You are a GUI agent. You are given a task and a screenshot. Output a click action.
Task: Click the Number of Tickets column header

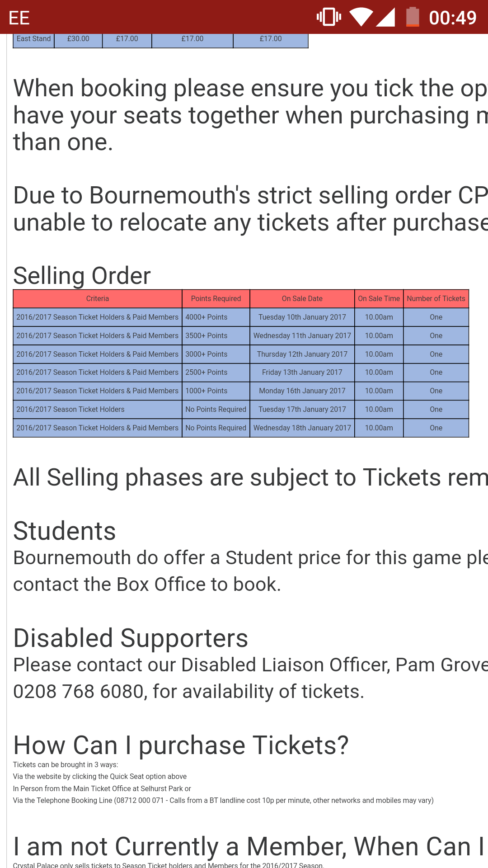(436, 298)
